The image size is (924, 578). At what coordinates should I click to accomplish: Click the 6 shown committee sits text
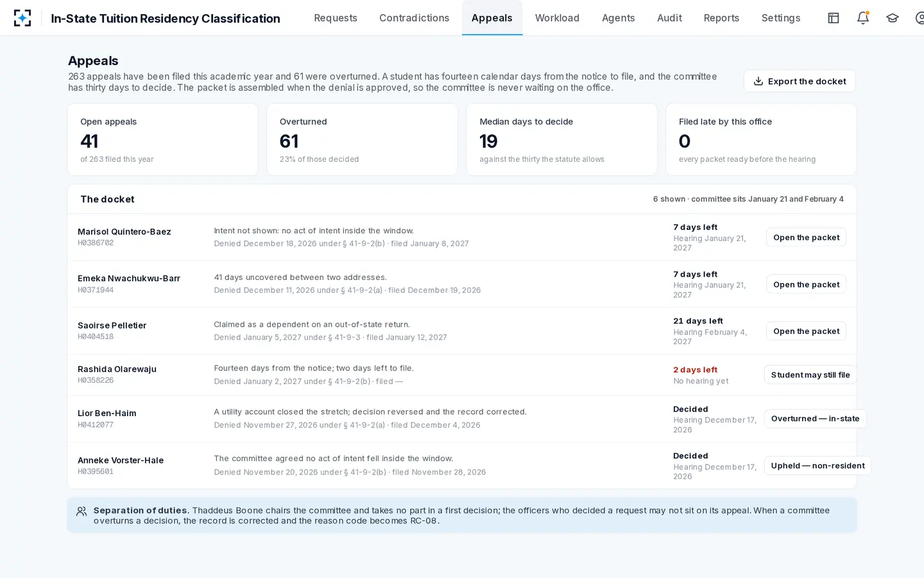pos(748,199)
